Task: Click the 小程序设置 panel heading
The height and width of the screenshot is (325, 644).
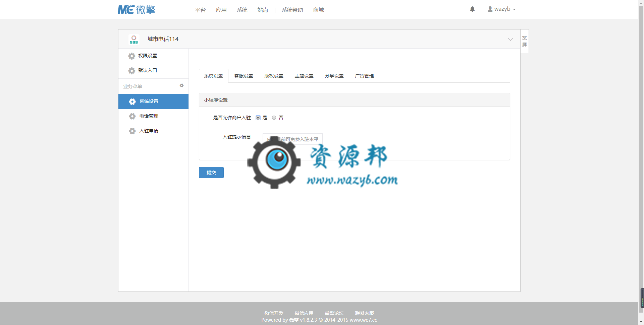Action: 216,100
